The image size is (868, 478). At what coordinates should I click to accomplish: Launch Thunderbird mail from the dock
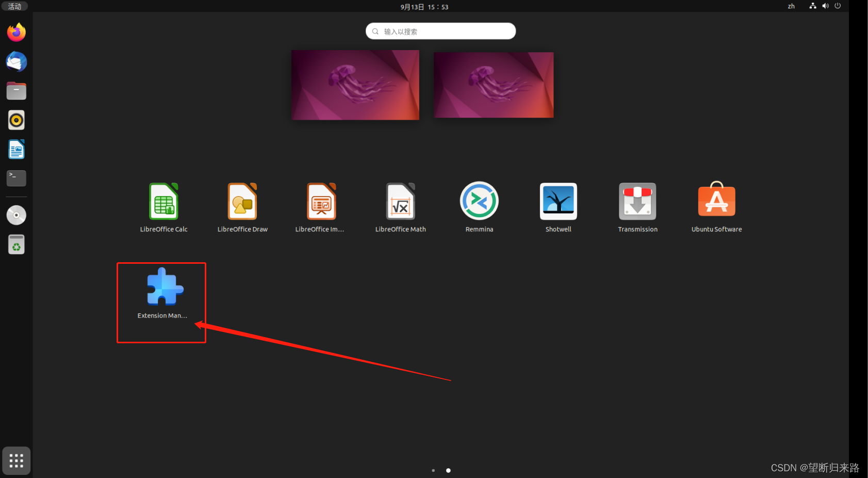click(17, 61)
